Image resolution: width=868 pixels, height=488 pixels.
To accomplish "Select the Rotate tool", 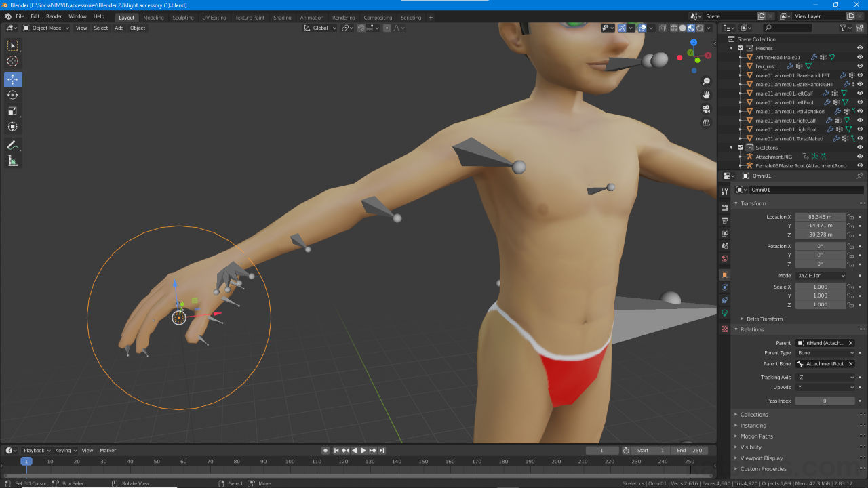I will (12, 95).
